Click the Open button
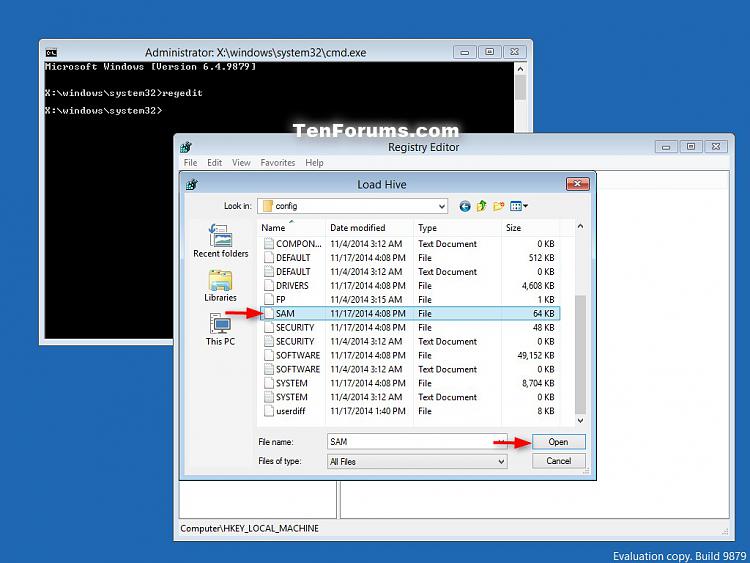 [x=558, y=442]
